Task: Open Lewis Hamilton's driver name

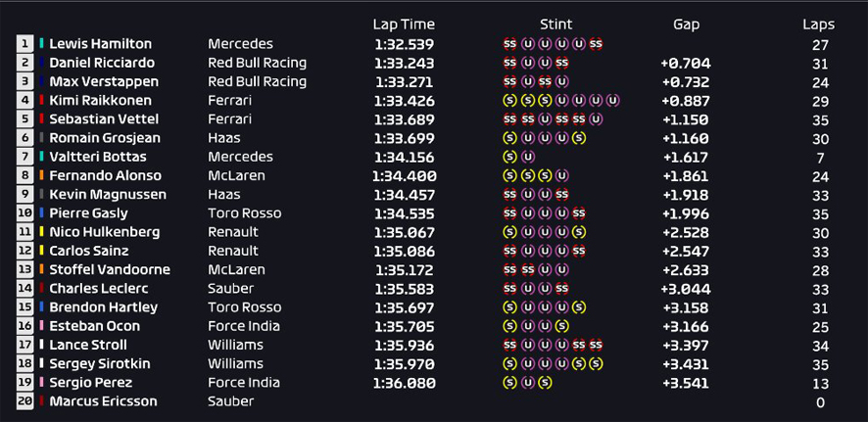Action: 100,44
